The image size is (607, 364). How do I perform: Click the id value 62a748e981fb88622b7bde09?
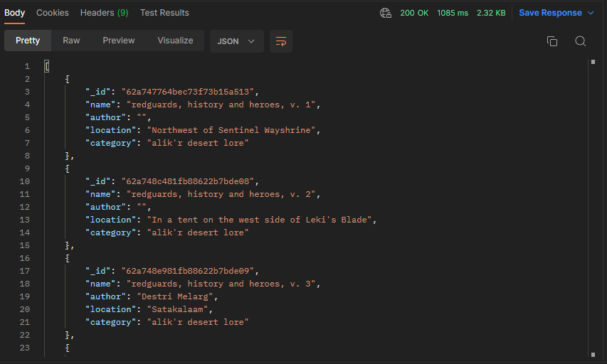[x=187, y=270]
